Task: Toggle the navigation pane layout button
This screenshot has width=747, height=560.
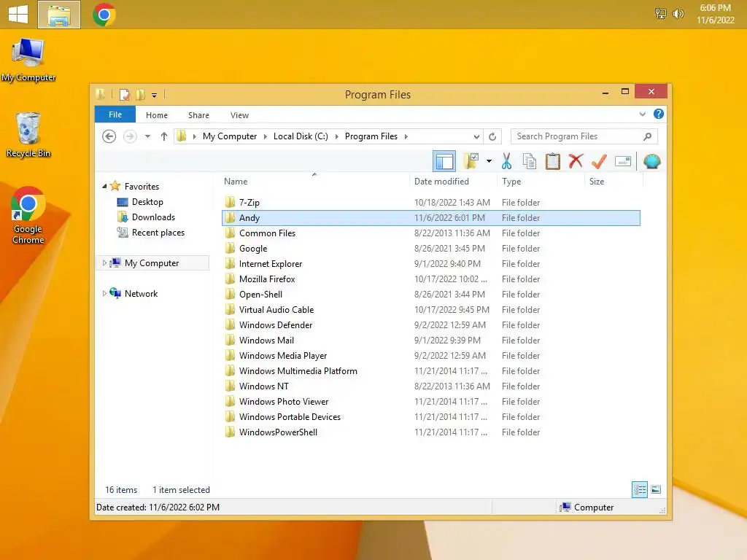Action: [444, 161]
